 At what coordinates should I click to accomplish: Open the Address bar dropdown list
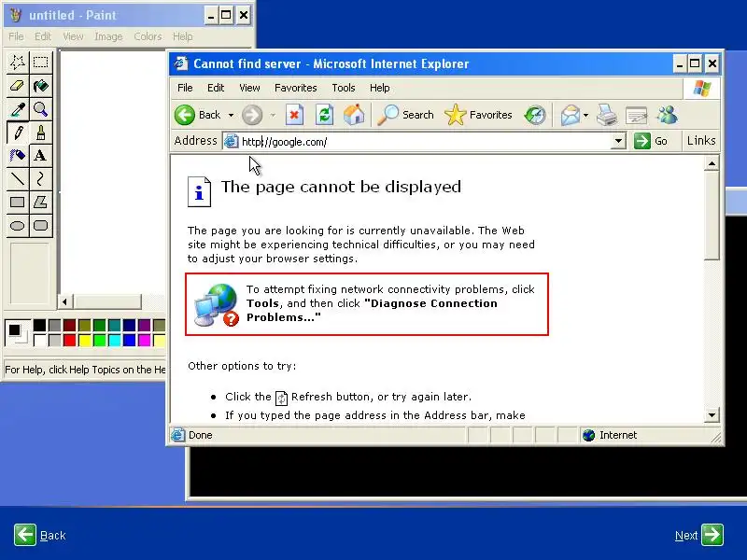618,141
